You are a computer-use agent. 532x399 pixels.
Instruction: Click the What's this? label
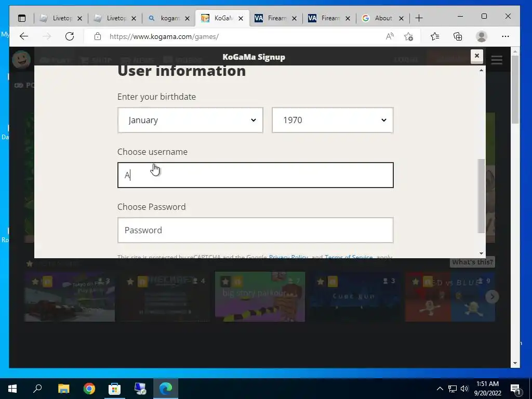coord(472,262)
